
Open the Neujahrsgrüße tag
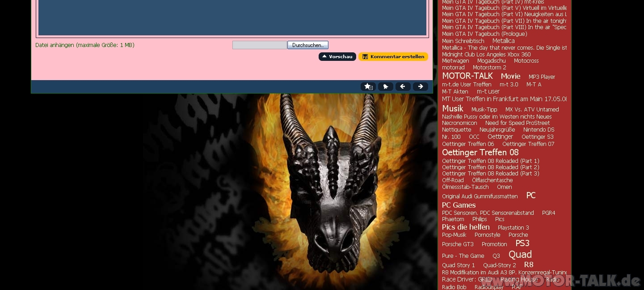click(497, 130)
